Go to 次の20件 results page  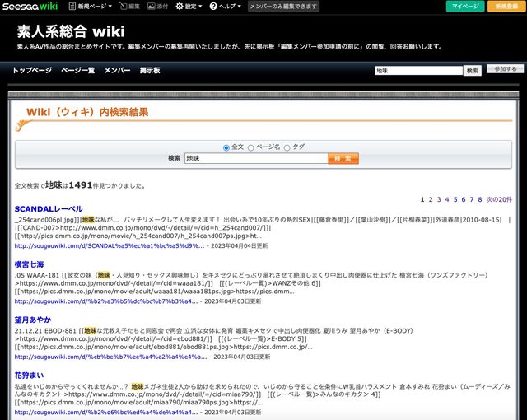click(x=498, y=199)
